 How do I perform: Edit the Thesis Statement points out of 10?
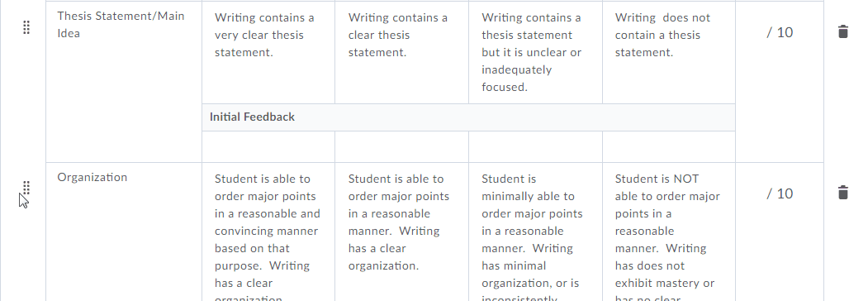point(780,32)
